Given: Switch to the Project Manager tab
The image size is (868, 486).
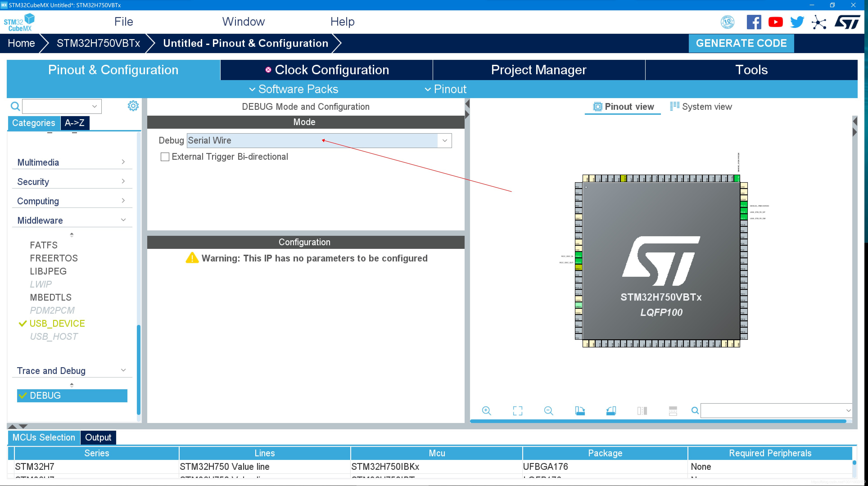Looking at the screenshot, I should click(x=539, y=70).
